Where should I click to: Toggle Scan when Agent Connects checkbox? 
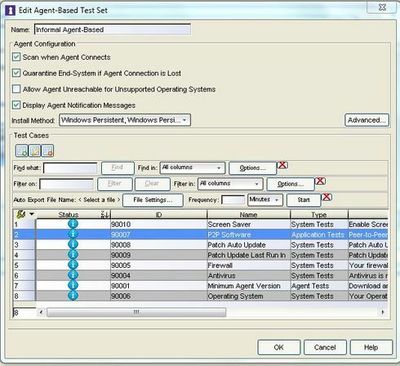point(16,57)
